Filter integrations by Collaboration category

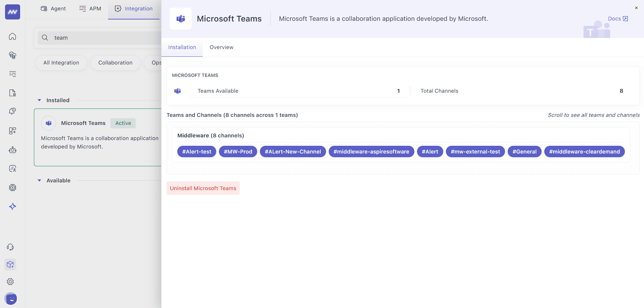click(x=115, y=62)
